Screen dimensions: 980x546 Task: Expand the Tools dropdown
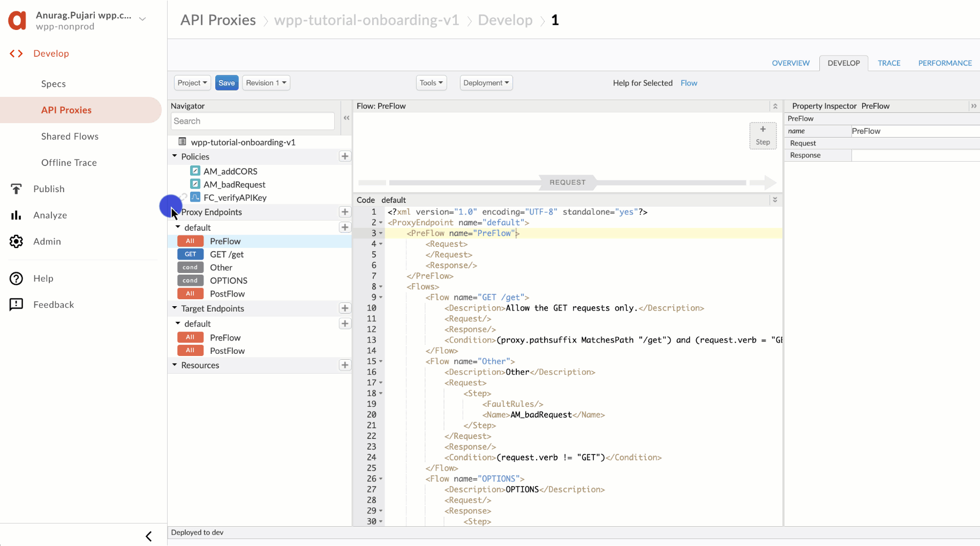(x=431, y=83)
